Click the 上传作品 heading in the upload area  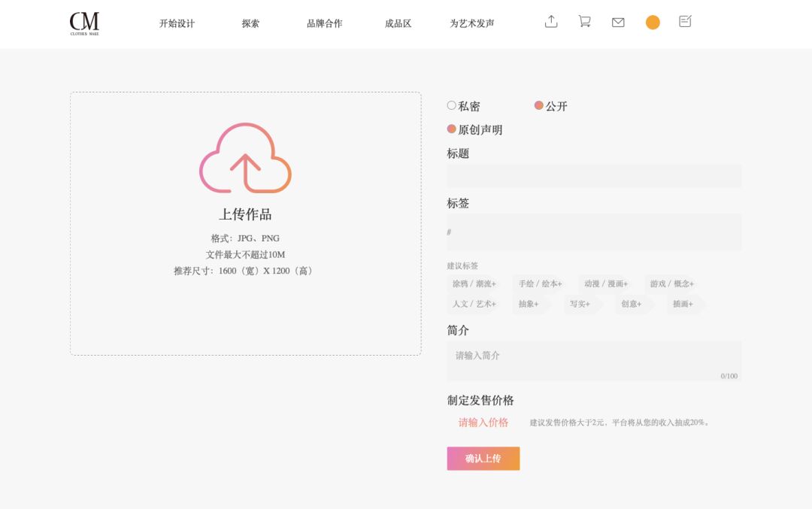click(245, 214)
